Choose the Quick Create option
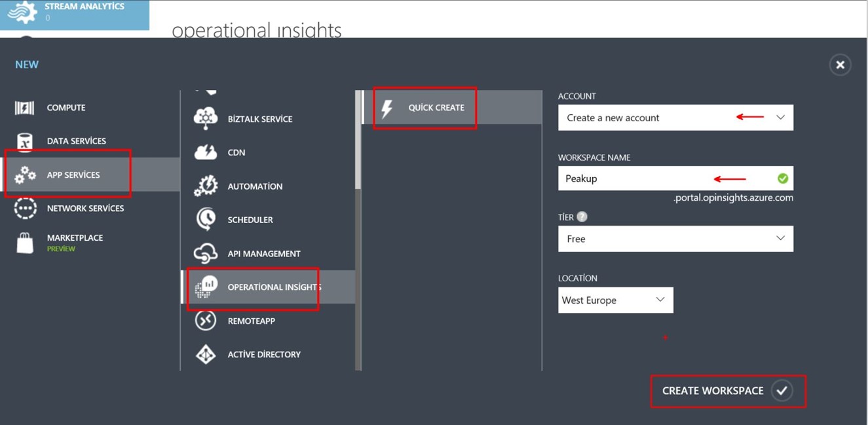 452,108
